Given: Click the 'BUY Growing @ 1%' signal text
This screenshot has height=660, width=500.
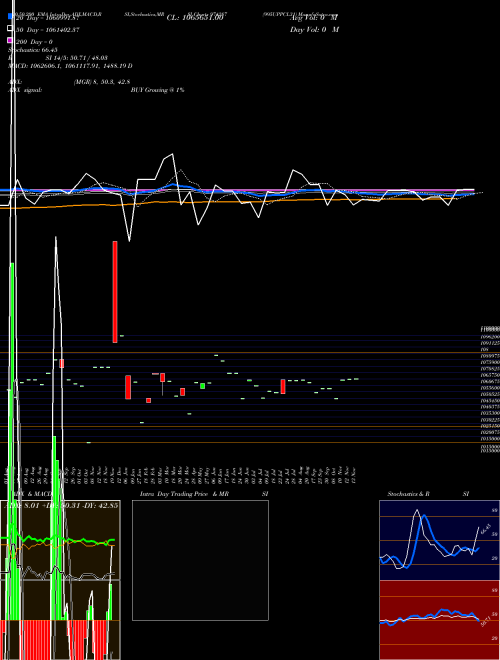Looking at the screenshot, I should point(157,90).
